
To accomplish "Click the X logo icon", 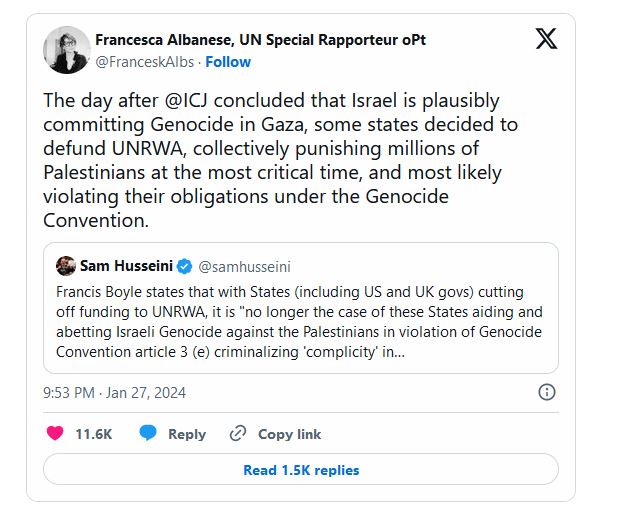I will (x=547, y=40).
